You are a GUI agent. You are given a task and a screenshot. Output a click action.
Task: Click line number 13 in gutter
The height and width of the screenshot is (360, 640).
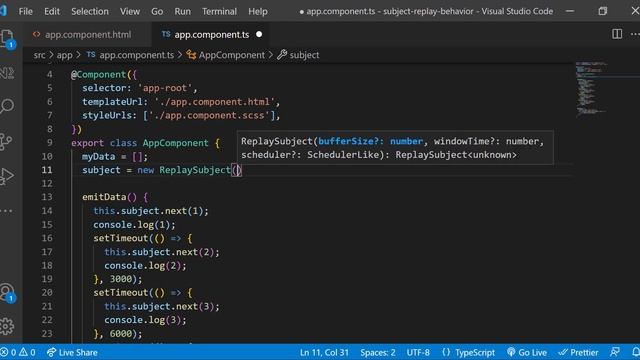47,197
